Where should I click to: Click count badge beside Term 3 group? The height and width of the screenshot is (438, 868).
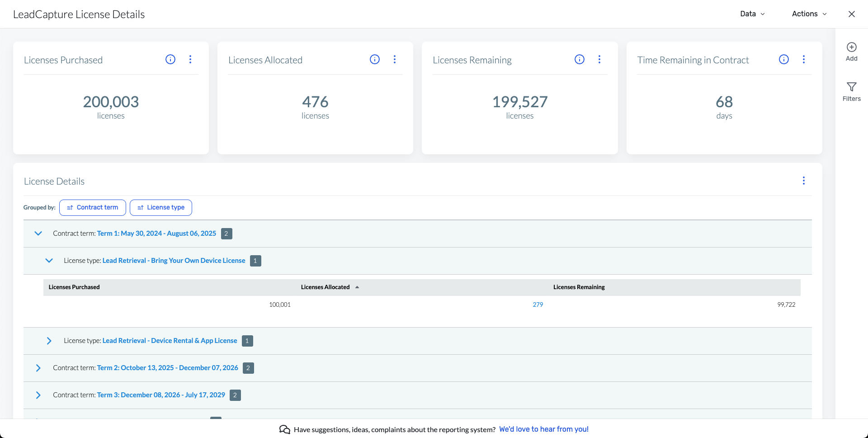[235, 395]
